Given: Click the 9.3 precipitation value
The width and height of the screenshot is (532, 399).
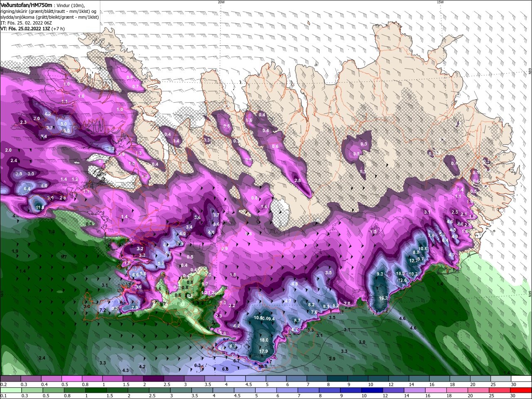Looking at the screenshot, I should tap(380, 274).
